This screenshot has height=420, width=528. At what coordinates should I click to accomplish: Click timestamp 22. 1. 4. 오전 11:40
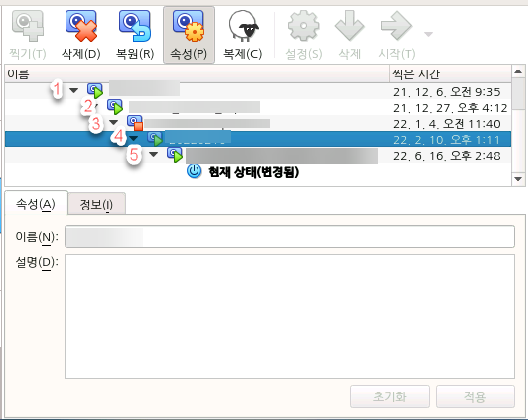pos(447,124)
